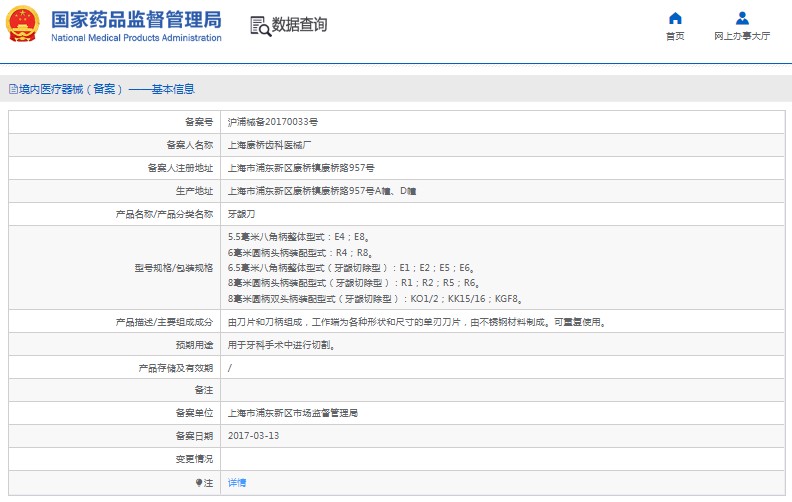Viewport: 792px width, 502px height.
Task: Click the lightbulb icon beside 注
Action: 199,482
